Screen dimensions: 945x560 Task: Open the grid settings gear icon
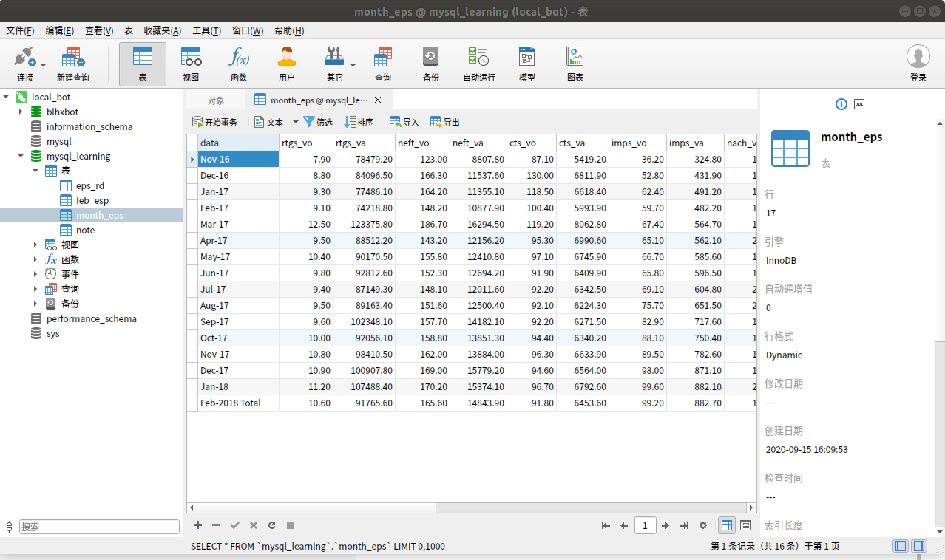(x=703, y=525)
